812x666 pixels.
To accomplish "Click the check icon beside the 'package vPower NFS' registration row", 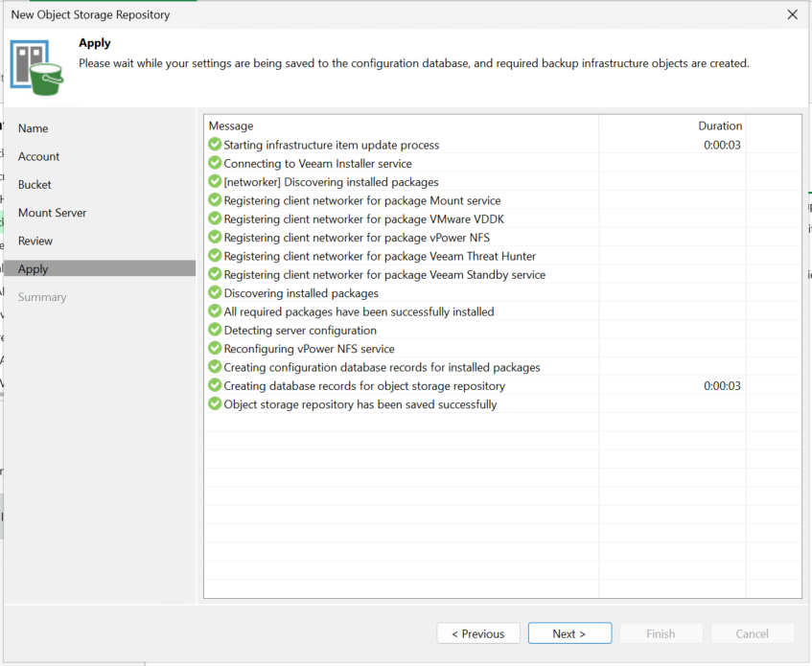I will tap(215, 237).
